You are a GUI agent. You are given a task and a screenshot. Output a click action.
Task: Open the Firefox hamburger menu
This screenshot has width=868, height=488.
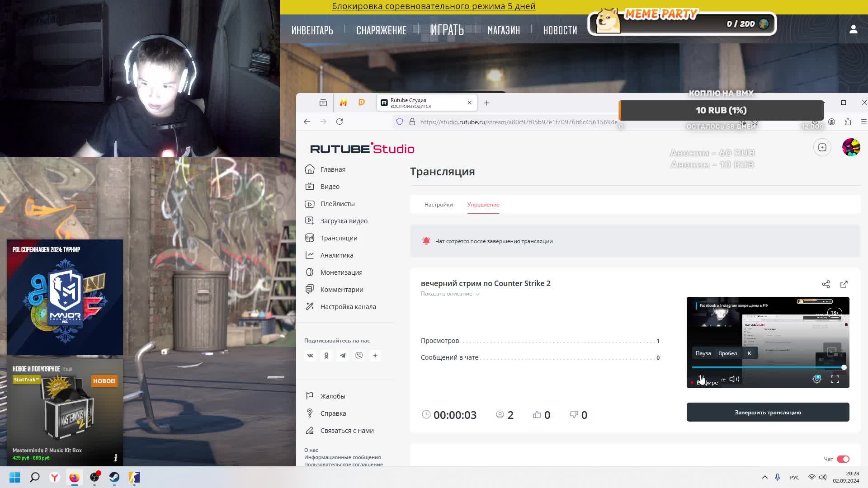(x=863, y=122)
